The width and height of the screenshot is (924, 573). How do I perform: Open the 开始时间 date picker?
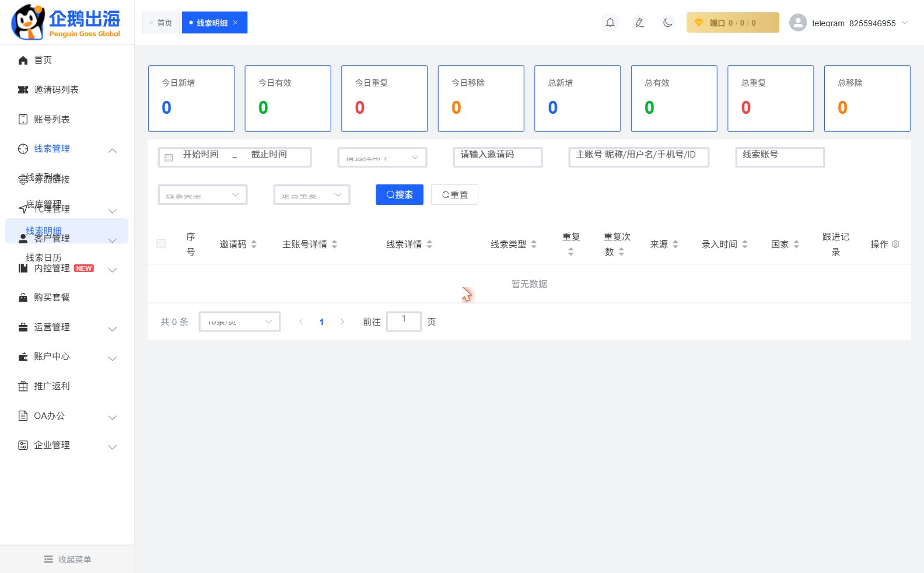coord(201,155)
